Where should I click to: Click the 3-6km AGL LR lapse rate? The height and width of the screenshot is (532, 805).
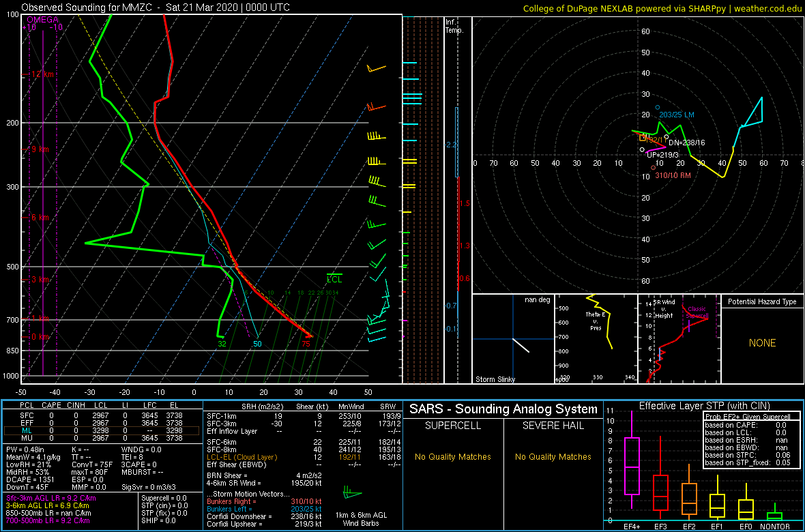coord(48,506)
